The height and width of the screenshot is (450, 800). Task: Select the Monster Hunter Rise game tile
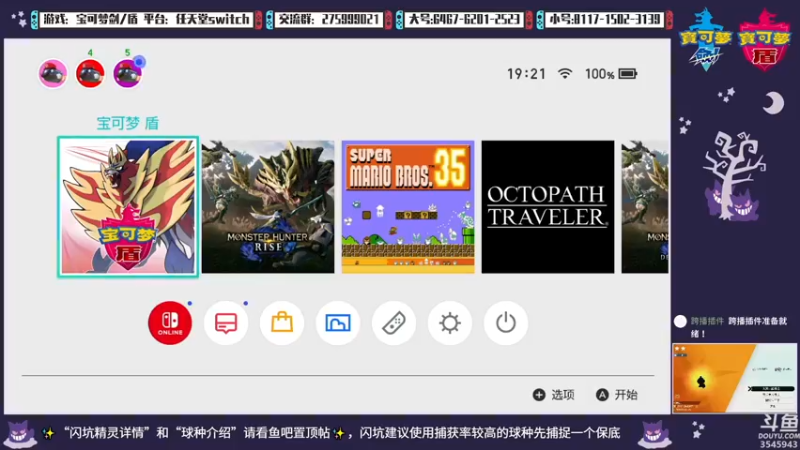click(268, 207)
